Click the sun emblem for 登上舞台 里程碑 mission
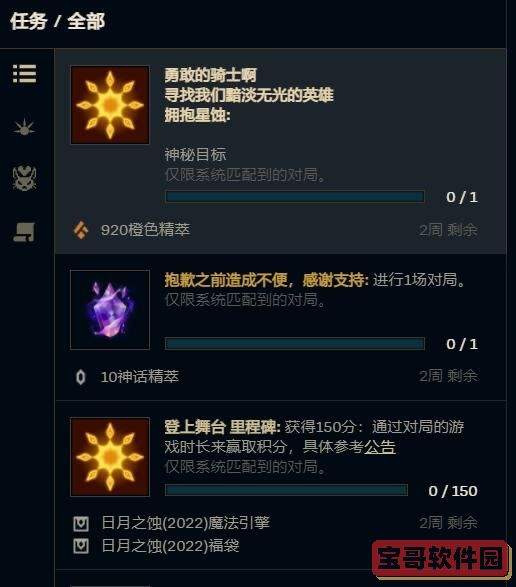 (110, 457)
